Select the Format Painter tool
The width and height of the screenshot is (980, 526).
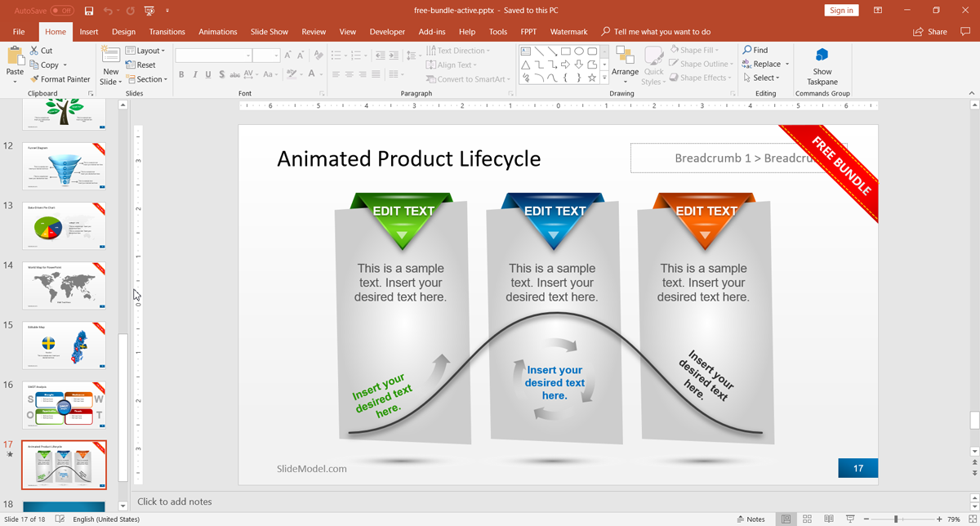coord(60,79)
